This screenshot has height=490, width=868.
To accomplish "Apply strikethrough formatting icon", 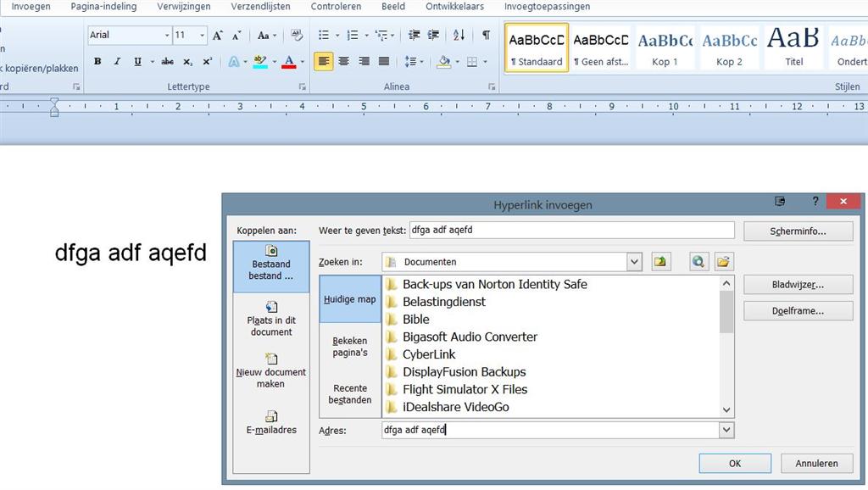I will (167, 61).
